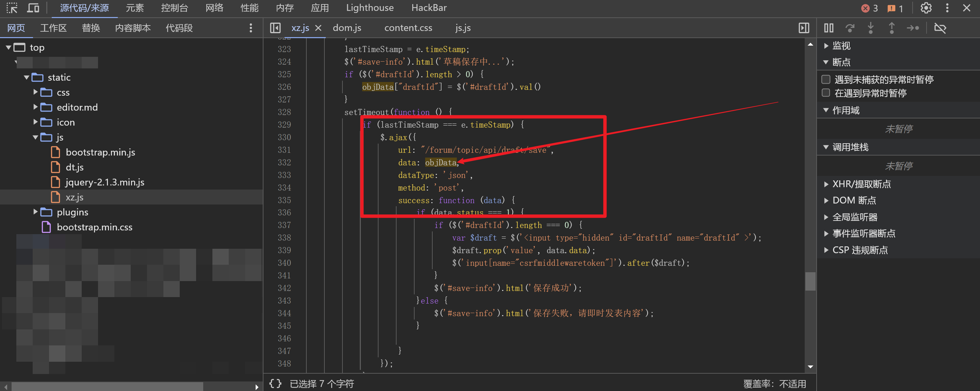The width and height of the screenshot is (980, 391).
Task: Select the 内容脚本 content scripts tab
Action: click(x=133, y=28)
